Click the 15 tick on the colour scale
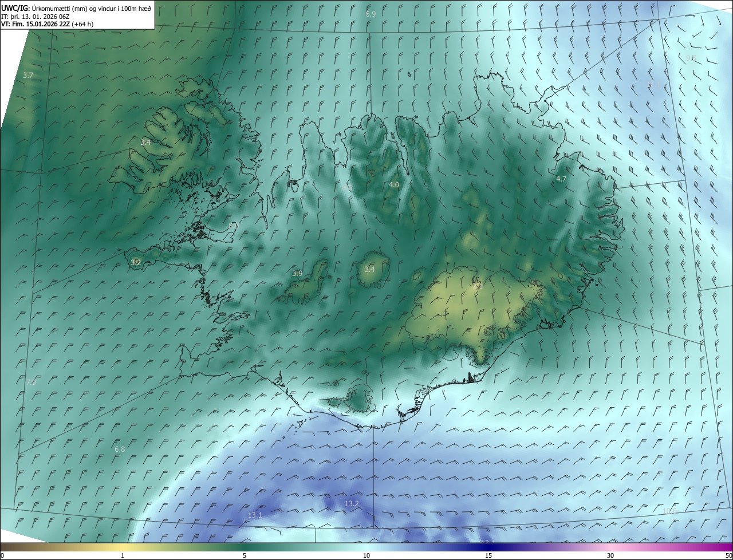733x560 pixels. tap(488, 556)
